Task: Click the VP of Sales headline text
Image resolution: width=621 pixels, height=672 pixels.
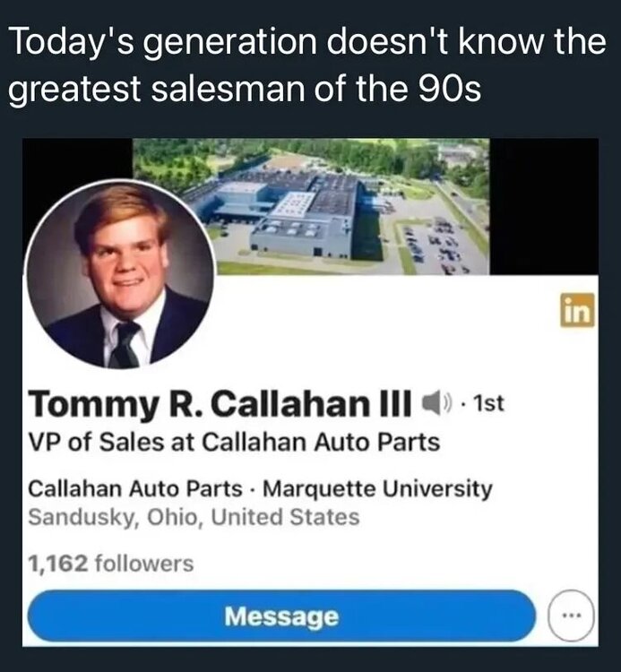Action: pyautogui.click(x=234, y=443)
